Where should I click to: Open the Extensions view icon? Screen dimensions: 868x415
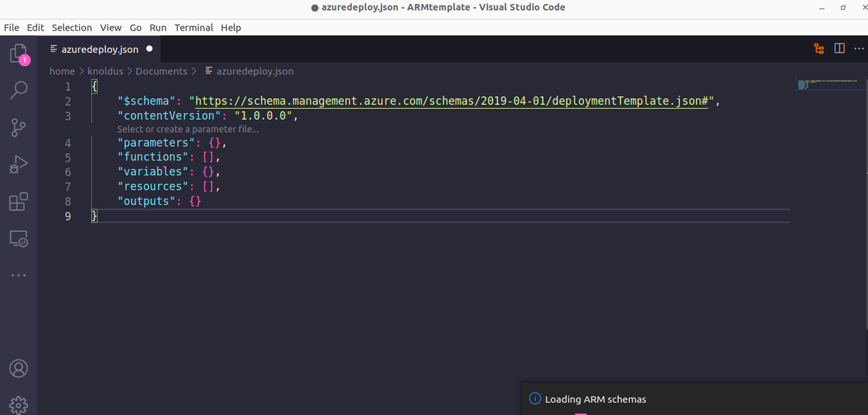[18, 201]
